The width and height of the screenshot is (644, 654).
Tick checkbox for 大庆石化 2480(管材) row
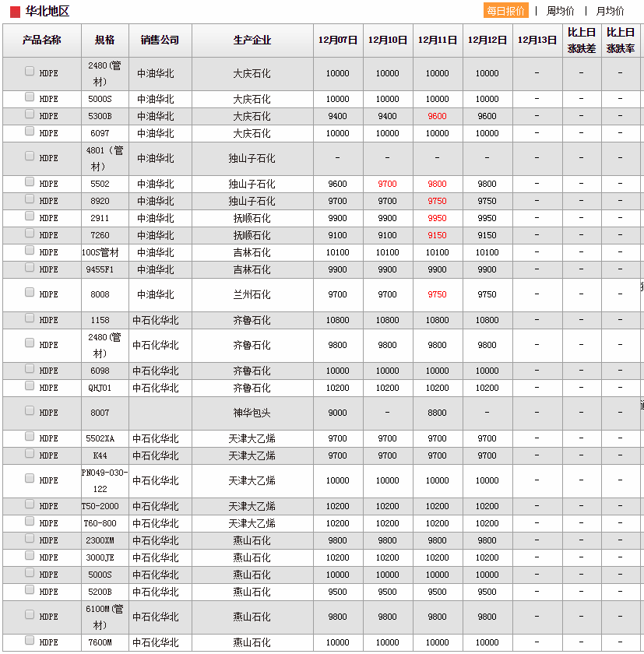click(29, 71)
